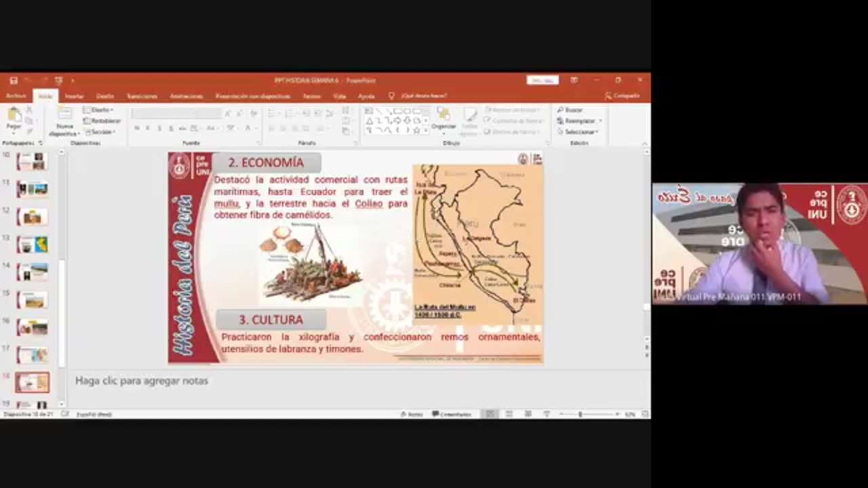Toggle center text alignment

(283, 128)
